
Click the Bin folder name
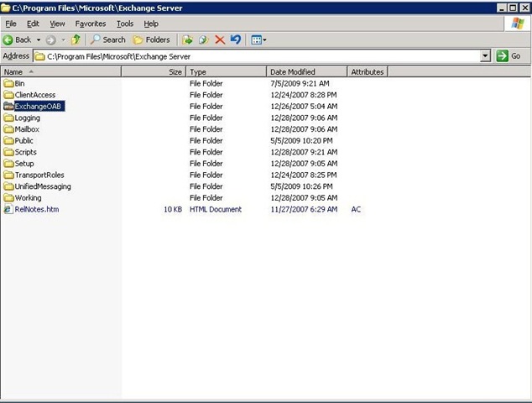[19, 83]
